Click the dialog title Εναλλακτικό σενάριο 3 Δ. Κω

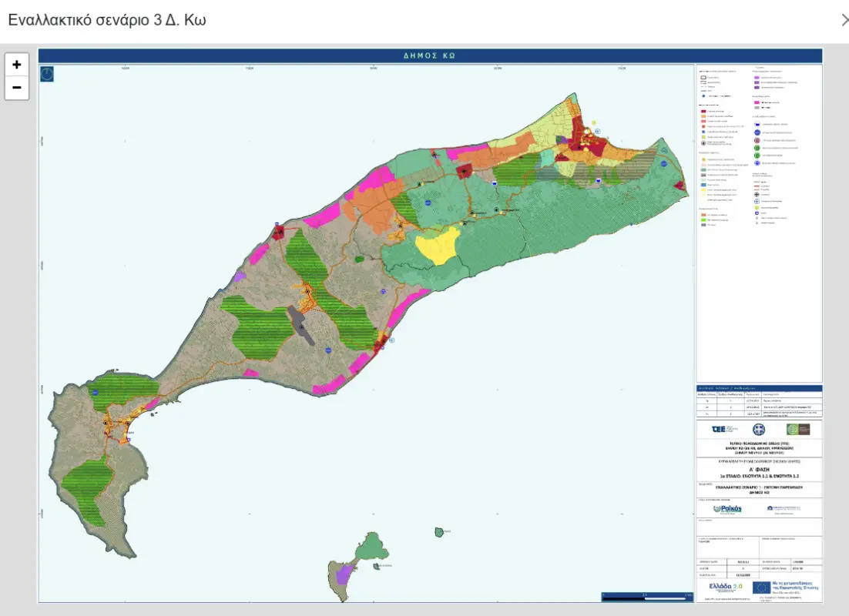(106, 20)
